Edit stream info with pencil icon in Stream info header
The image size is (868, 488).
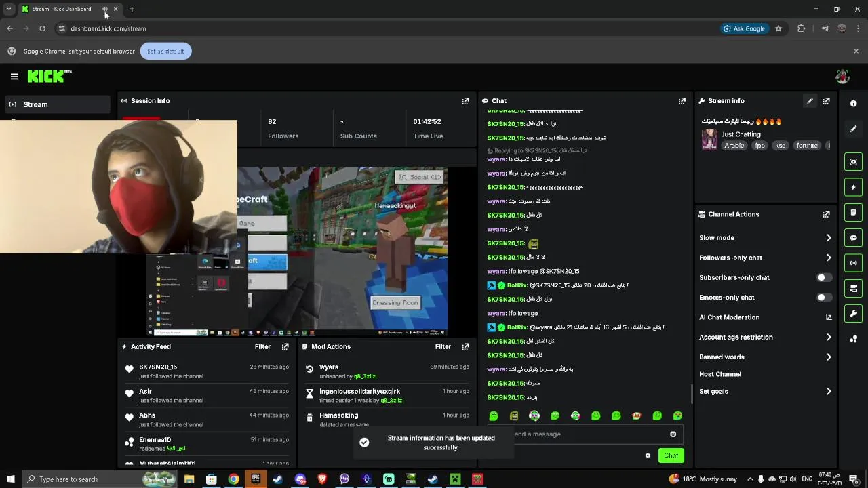click(810, 101)
